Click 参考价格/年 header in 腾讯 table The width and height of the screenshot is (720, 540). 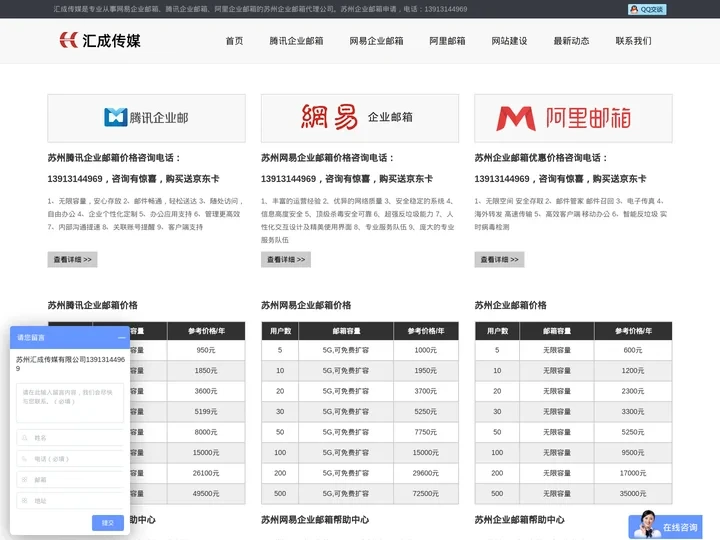point(206,331)
